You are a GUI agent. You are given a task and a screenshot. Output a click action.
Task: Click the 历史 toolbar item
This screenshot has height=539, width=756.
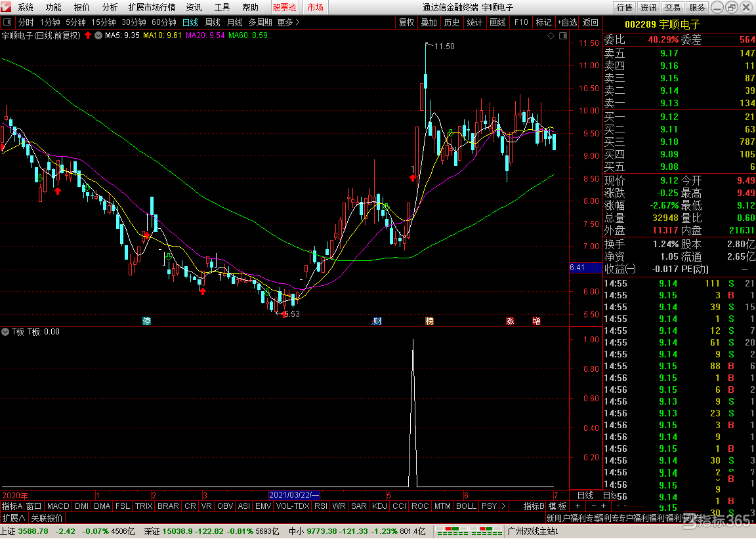(451, 22)
